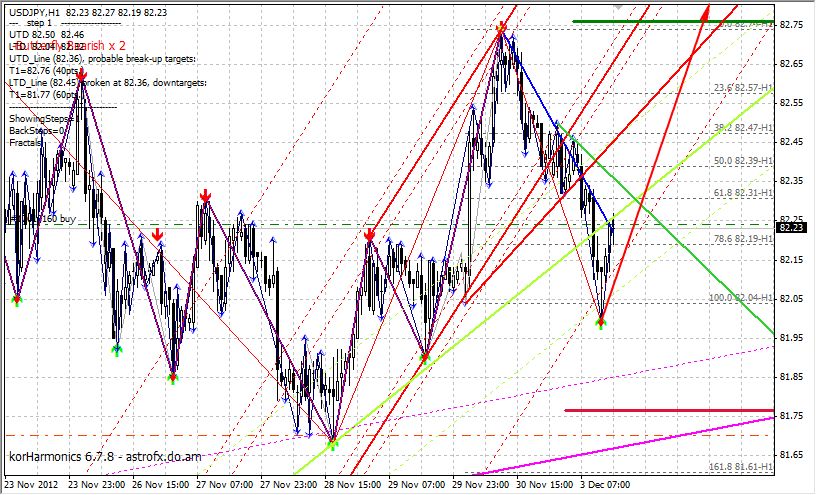This screenshot has width=816, height=495.
Task: Click the red arrow above the first peak near 82.55
Action: [82, 92]
